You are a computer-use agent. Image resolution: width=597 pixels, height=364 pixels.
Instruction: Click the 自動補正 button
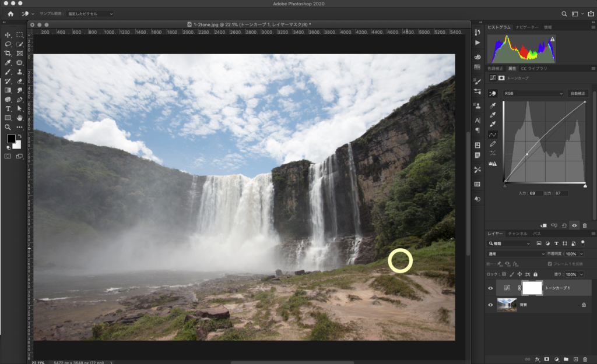click(577, 93)
